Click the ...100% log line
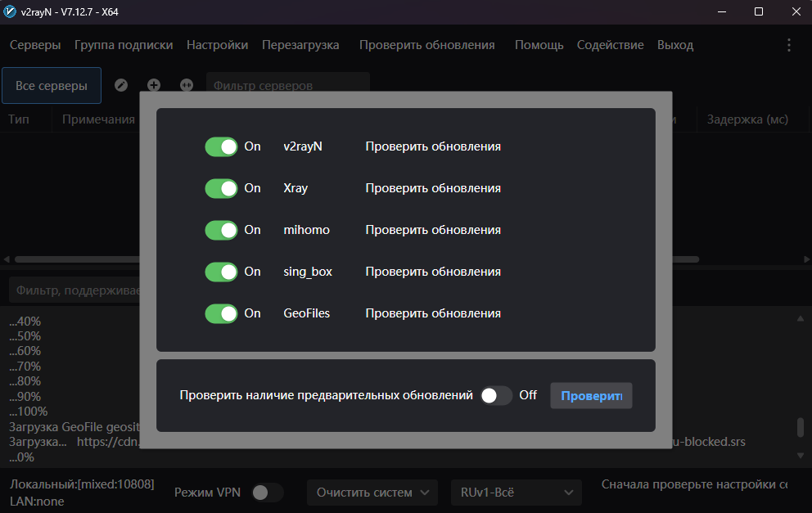812x513 pixels. pyautogui.click(x=29, y=412)
